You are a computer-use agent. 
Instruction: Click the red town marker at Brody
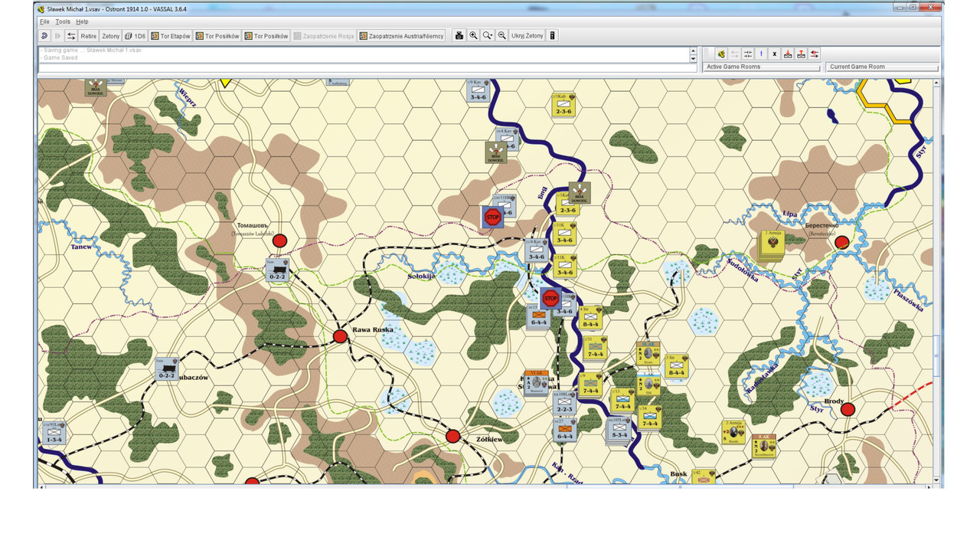tap(848, 410)
